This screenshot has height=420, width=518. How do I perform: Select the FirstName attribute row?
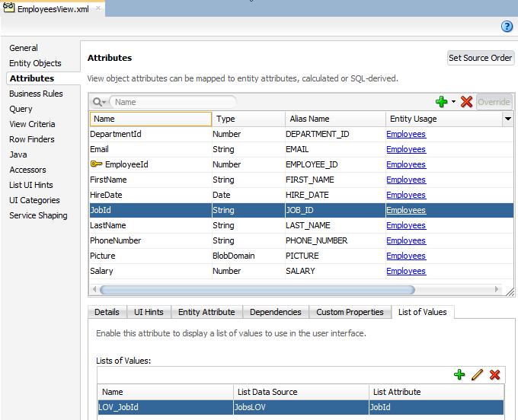point(302,180)
